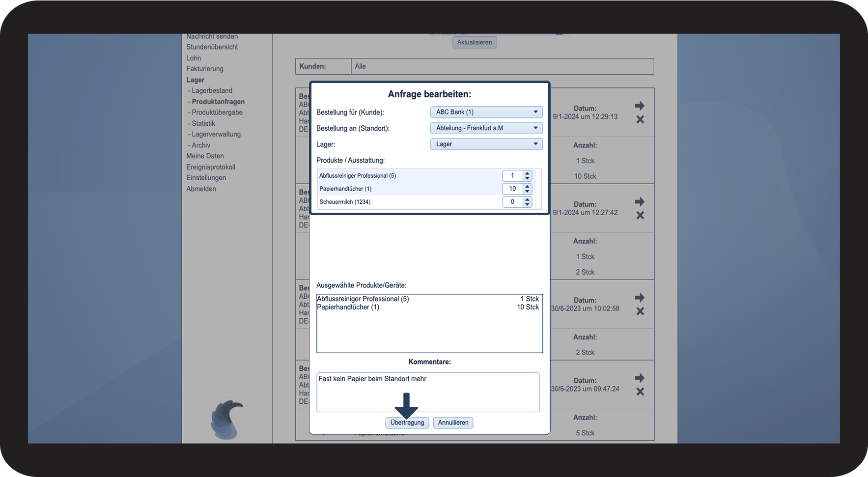This screenshot has width=868, height=477.
Task: Open the Lager section in sidebar
Action: click(x=195, y=80)
